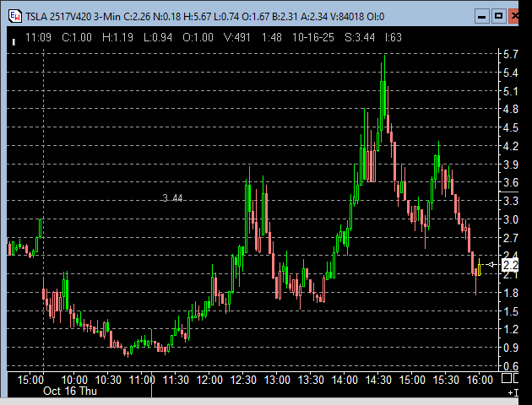Click the 5.7 level on price axis
The width and height of the screenshot is (532, 405).
point(510,55)
